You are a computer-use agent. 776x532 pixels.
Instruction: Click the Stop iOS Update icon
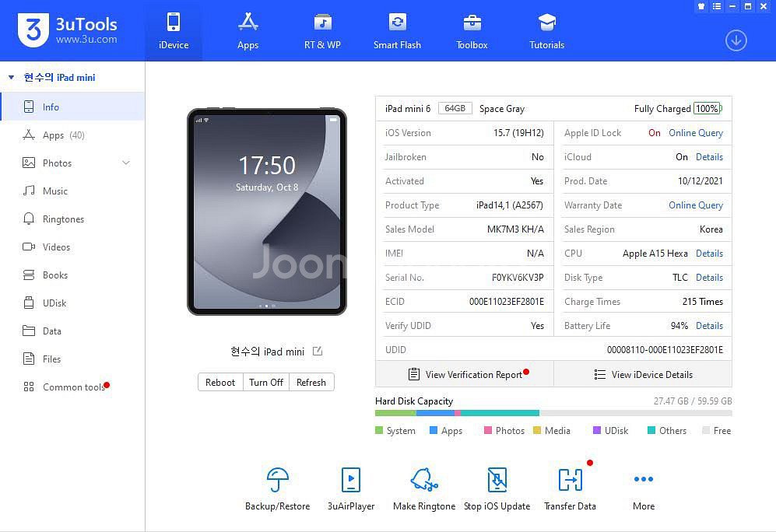[x=497, y=479]
